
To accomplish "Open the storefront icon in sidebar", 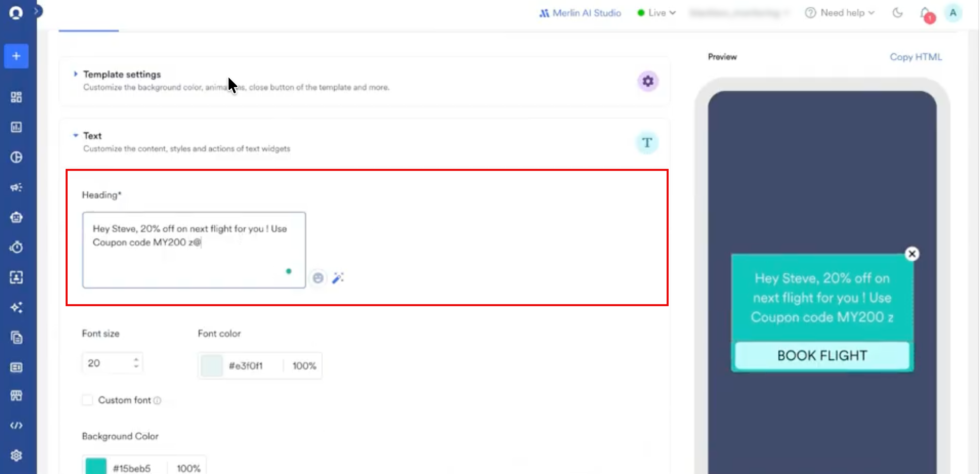I will (16, 396).
